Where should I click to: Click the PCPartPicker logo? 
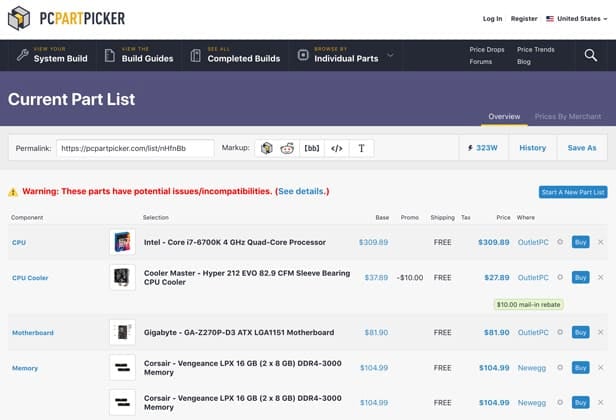[66, 18]
